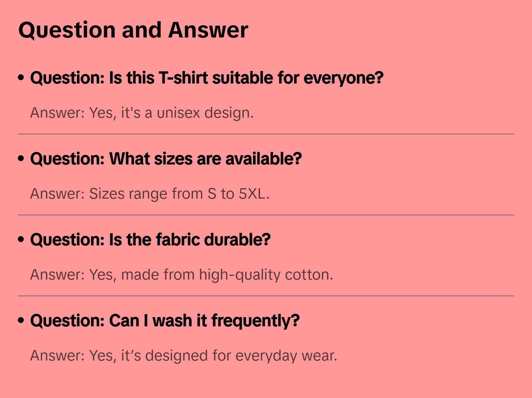The width and height of the screenshot is (532, 398).
Task: Select the answer about sizes S to 5XL
Action: (149, 194)
